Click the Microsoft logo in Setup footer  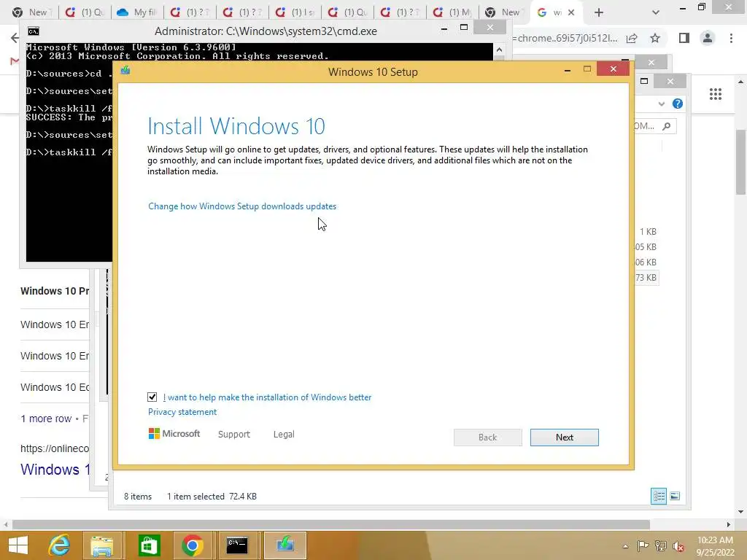[174, 433]
